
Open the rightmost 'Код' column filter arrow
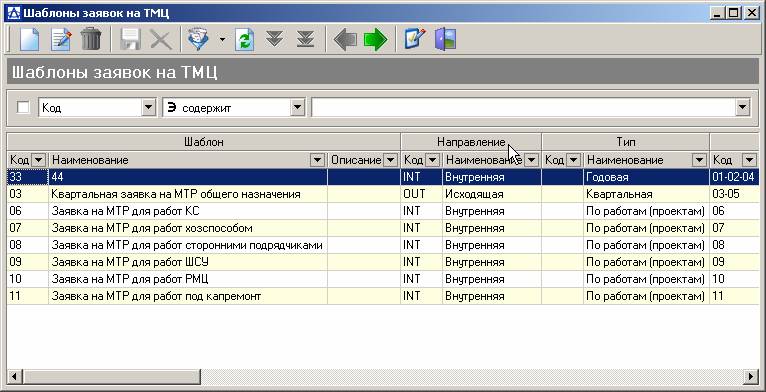pyautogui.click(x=749, y=160)
